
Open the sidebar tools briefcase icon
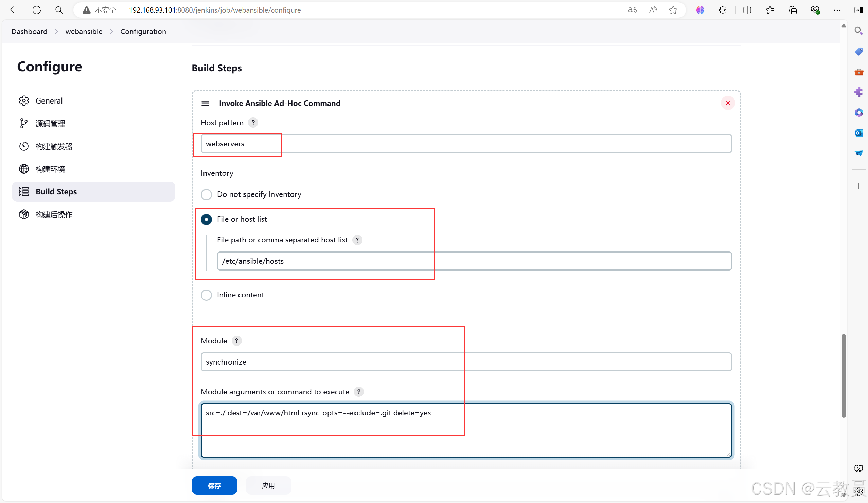[x=859, y=72]
